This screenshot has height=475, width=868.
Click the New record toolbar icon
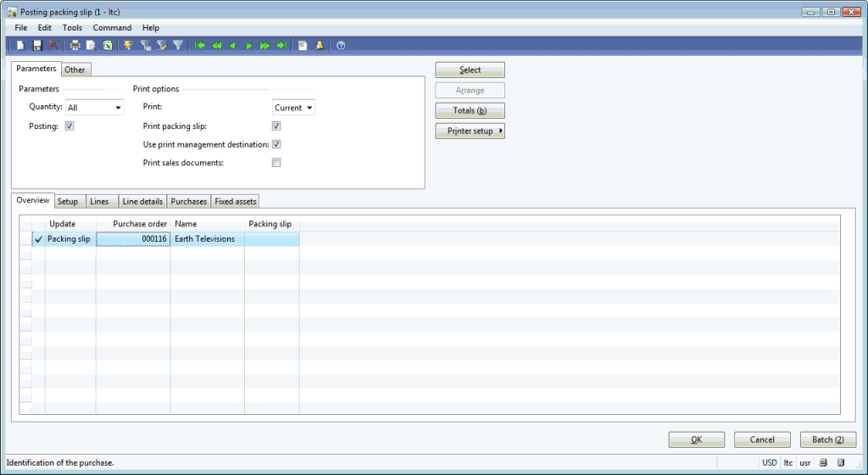[x=20, y=46]
